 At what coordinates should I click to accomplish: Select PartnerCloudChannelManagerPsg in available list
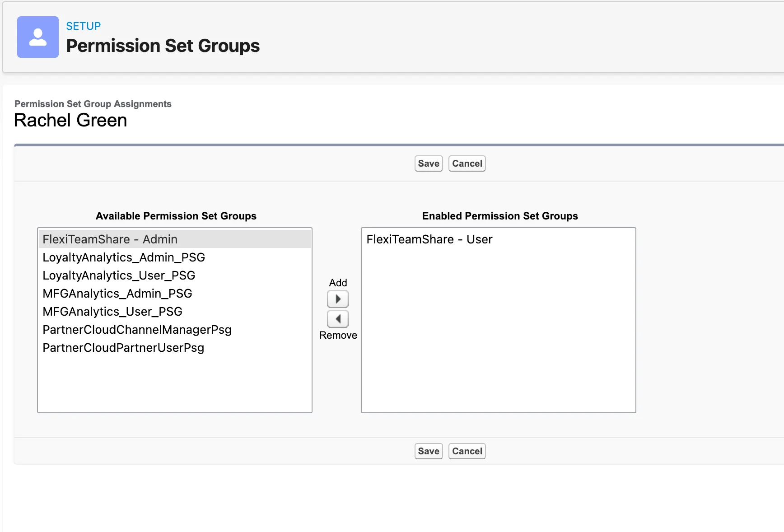[137, 329]
